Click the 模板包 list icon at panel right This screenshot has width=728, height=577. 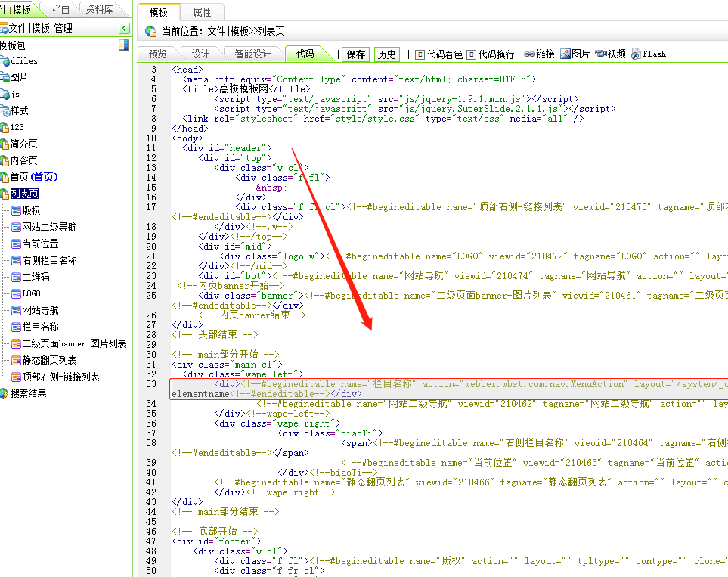tap(123, 45)
